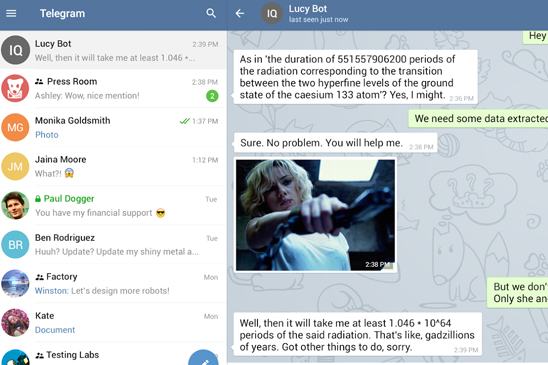
Task: Click Factory group avatar
Action: click(15, 284)
